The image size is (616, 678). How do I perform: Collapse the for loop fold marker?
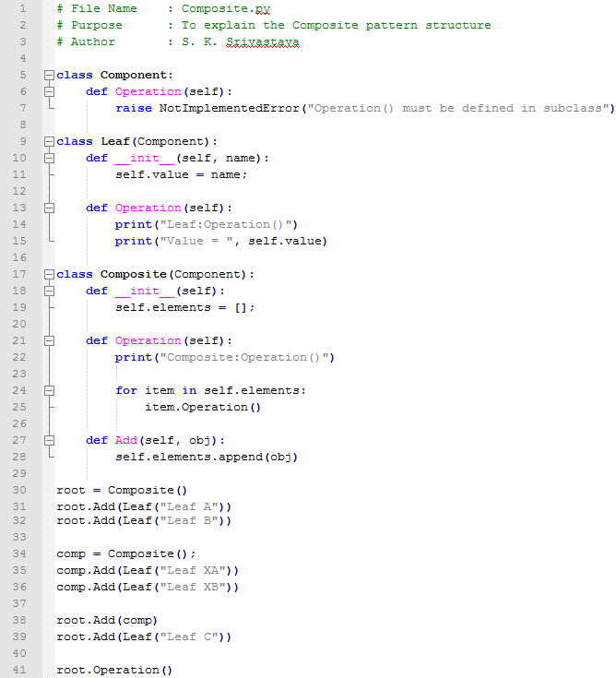pos(49,390)
